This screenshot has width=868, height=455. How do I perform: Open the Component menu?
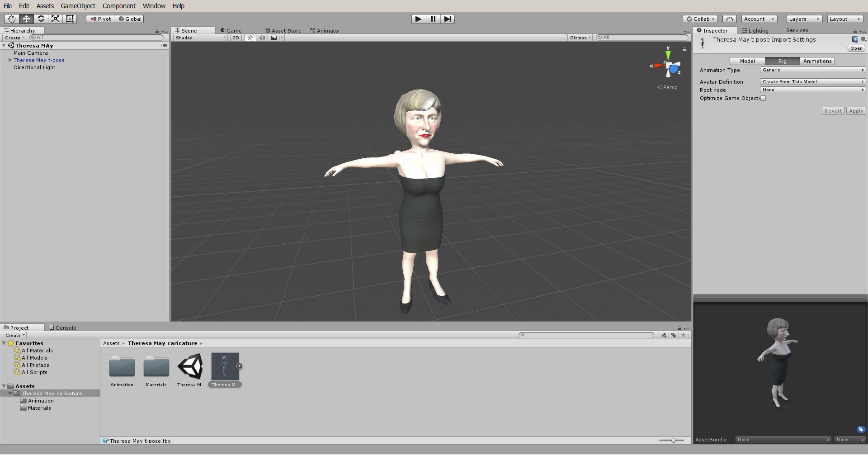(119, 6)
